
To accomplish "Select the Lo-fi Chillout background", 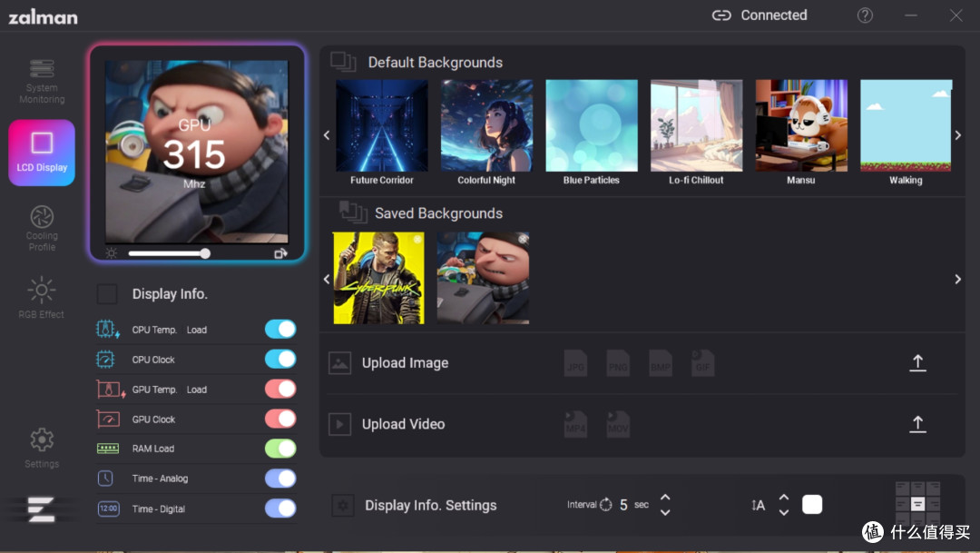I will click(696, 125).
